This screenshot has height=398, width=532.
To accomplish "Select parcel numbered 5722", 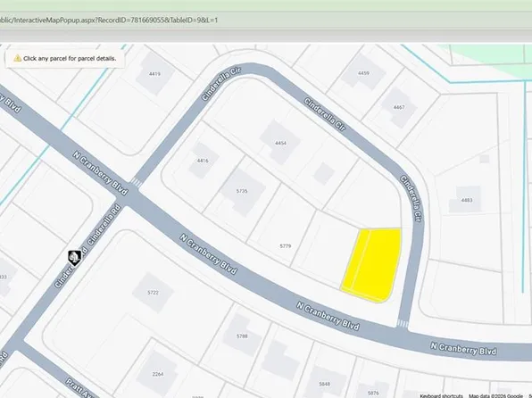I will 153,293.
